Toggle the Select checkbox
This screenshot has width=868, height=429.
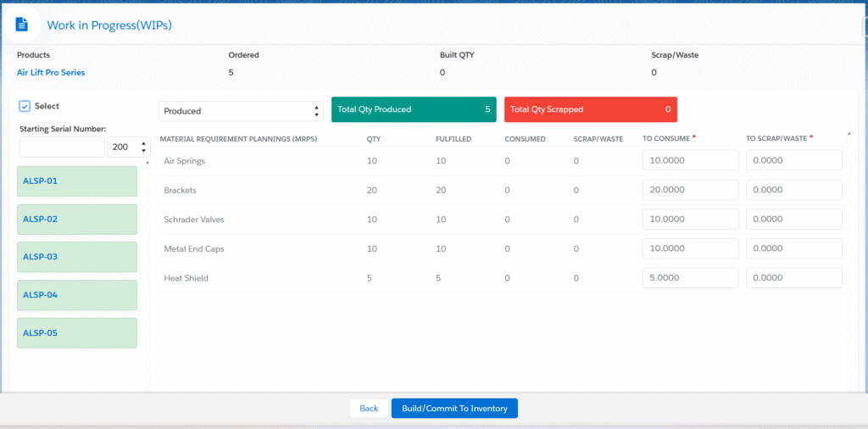25,106
